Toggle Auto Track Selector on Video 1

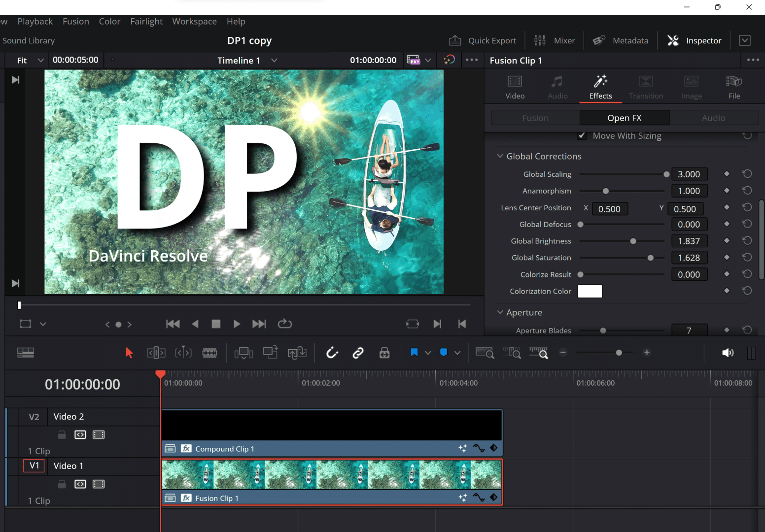80,484
